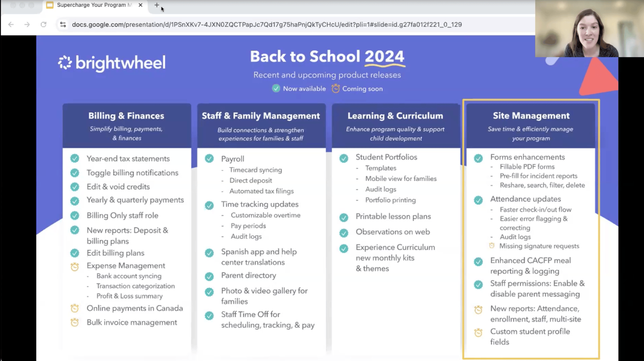Click the "Coming soon" clock icon in the legend
644x361 pixels.
[336, 88]
